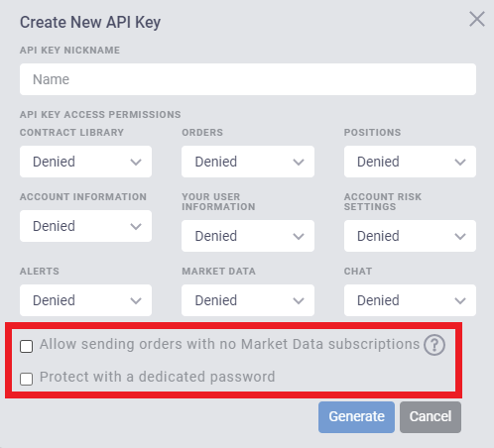Check Protect with a dedicated password
Image resolution: width=494 pixels, height=448 pixels.
point(26,379)
